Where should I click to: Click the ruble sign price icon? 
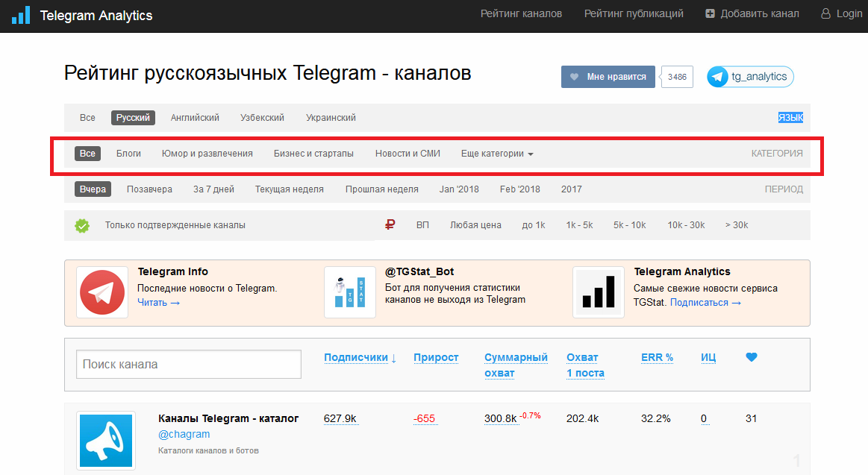pos(390,224)
